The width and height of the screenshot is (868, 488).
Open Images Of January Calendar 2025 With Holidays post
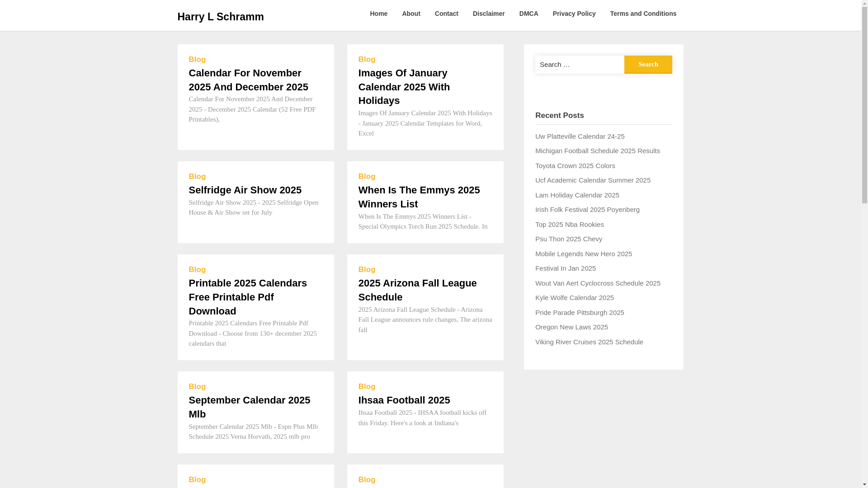404,87
